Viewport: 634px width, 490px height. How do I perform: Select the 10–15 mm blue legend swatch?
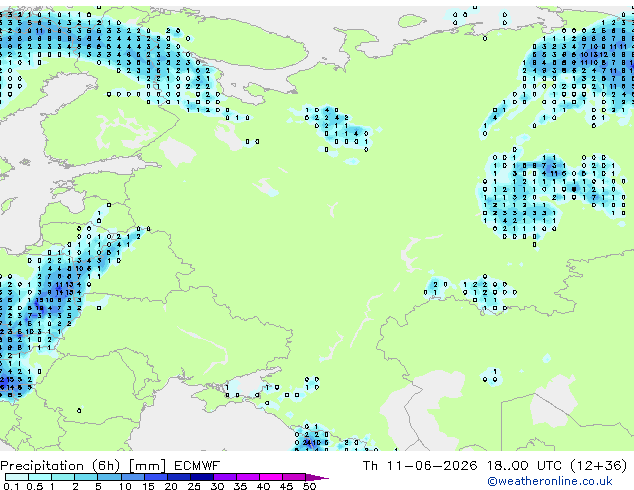click(x=133, y=477)
